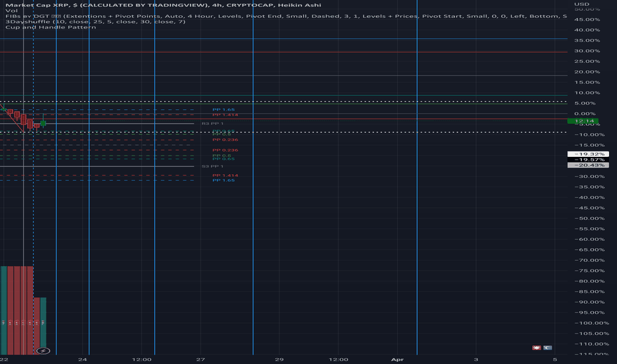This screenshot has width=617, height=364.
Task: Select the 3Dayshuffle indicator legend
Action: point(95,22)
